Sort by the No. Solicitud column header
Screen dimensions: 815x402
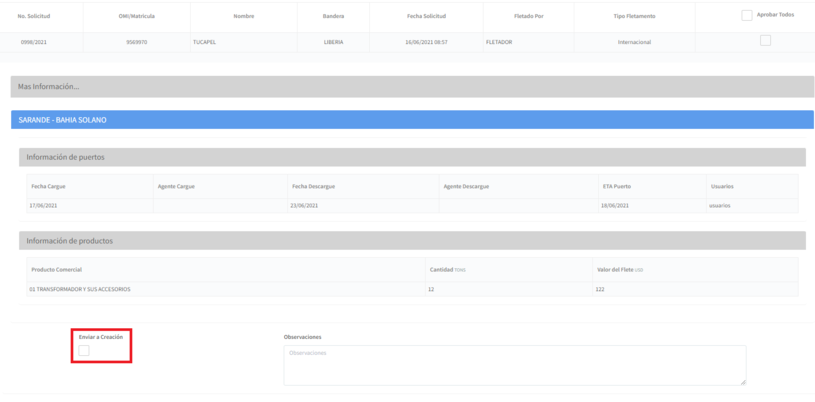tap(34, 17)
